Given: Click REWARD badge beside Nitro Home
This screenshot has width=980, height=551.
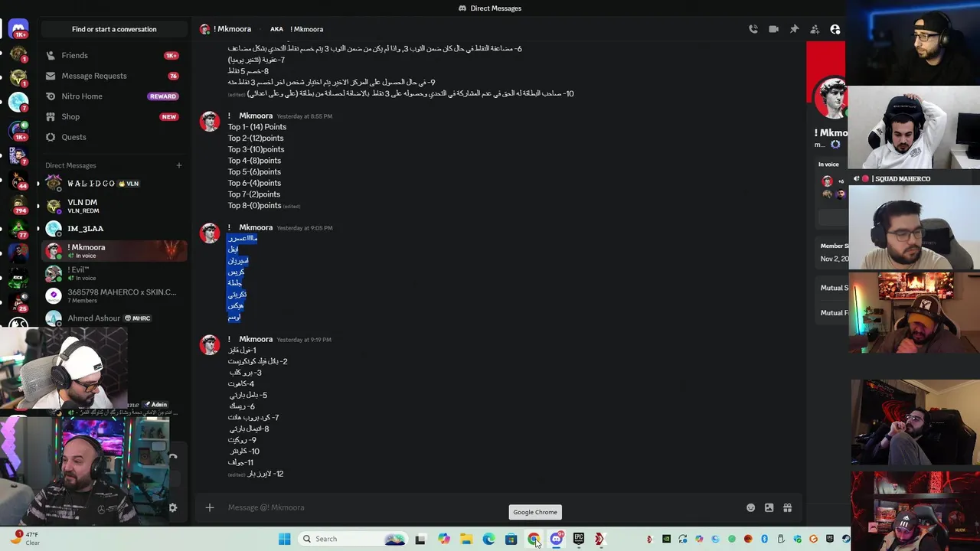Looking at the screenshot, I should point(163,96).
